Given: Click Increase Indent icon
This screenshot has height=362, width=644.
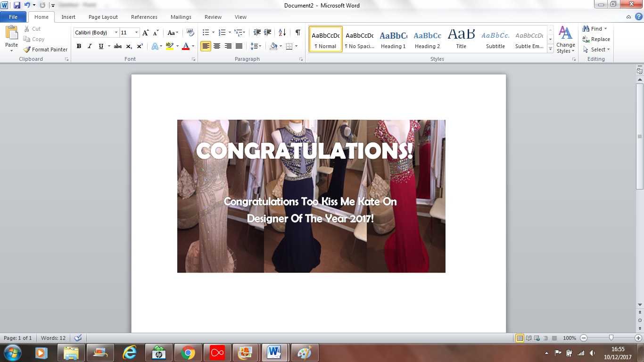Looking at the screenshot, I should (x=268, y=33).
